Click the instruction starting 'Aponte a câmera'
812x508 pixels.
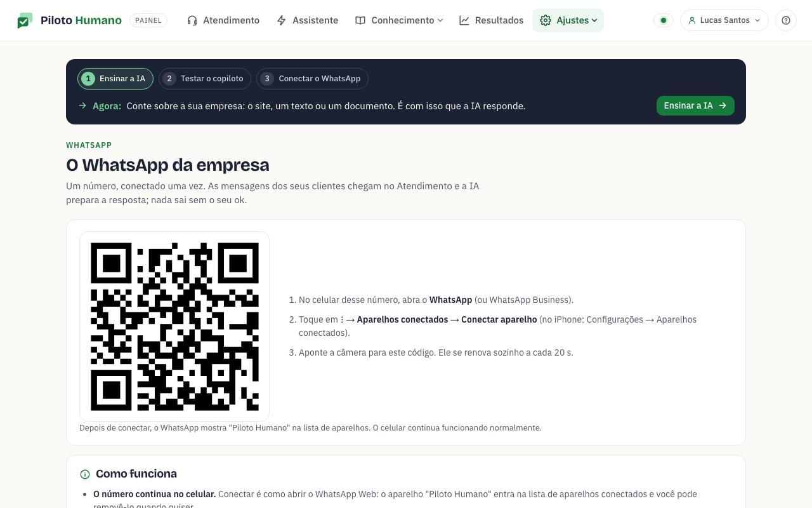(x=436, y=352)
